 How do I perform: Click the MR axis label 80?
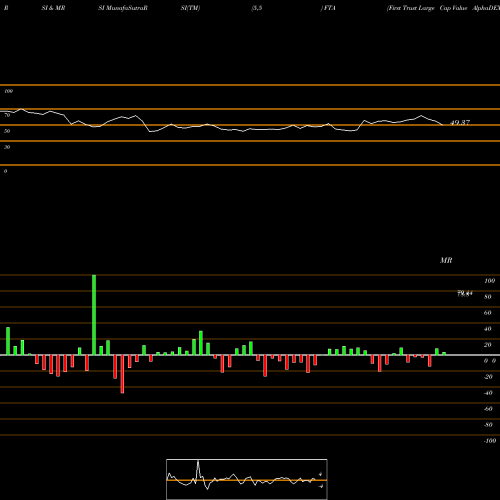click(x=488, y=297)
